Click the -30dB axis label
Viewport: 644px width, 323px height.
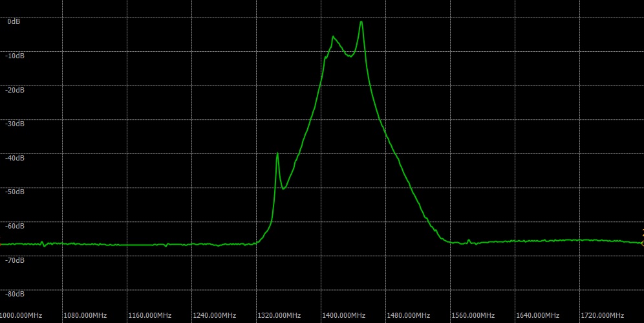coord(15,124)
